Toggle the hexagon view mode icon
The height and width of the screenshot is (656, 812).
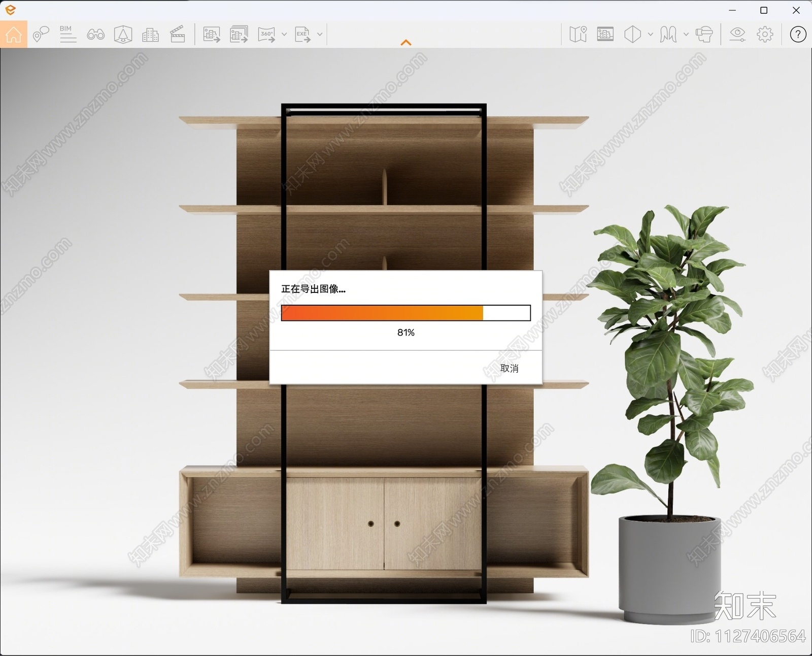pyautogui.click(x=632, y=35)
